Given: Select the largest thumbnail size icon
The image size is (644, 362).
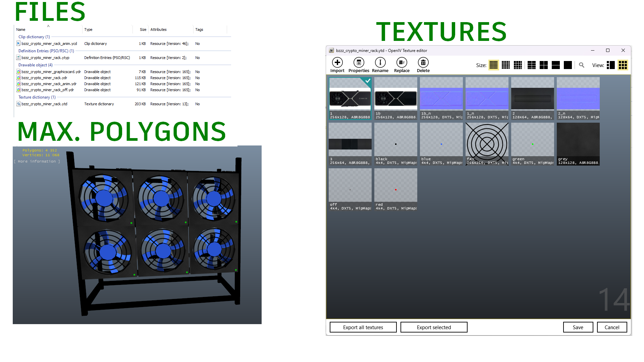Looking at the screenshot, I should tap(568, 65).
